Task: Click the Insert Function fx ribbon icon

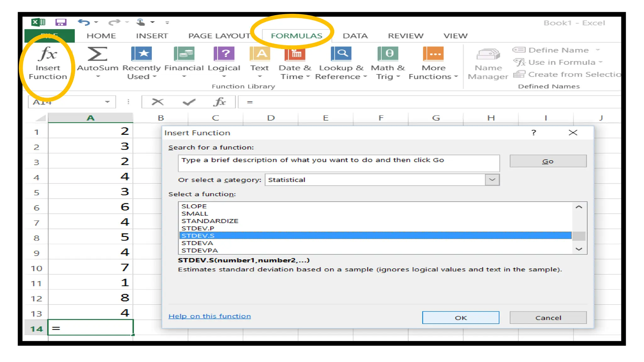Action: [x=48, y=54]
